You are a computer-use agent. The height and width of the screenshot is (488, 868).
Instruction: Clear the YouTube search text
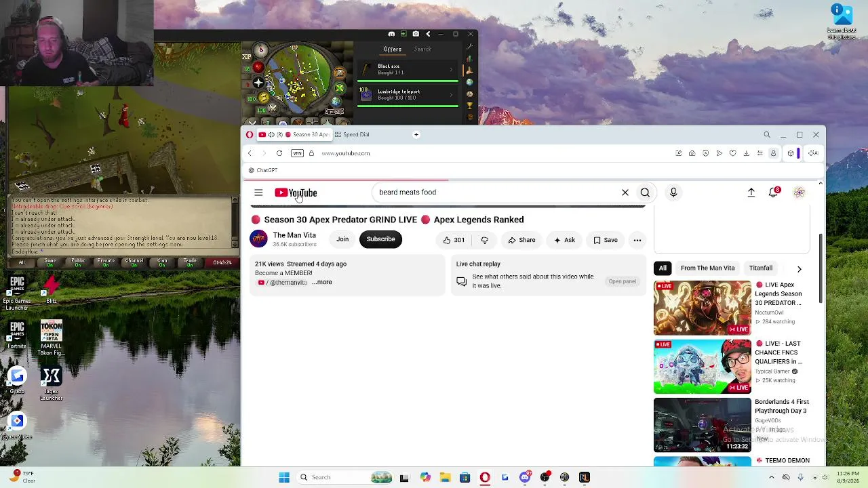point(625,192)
